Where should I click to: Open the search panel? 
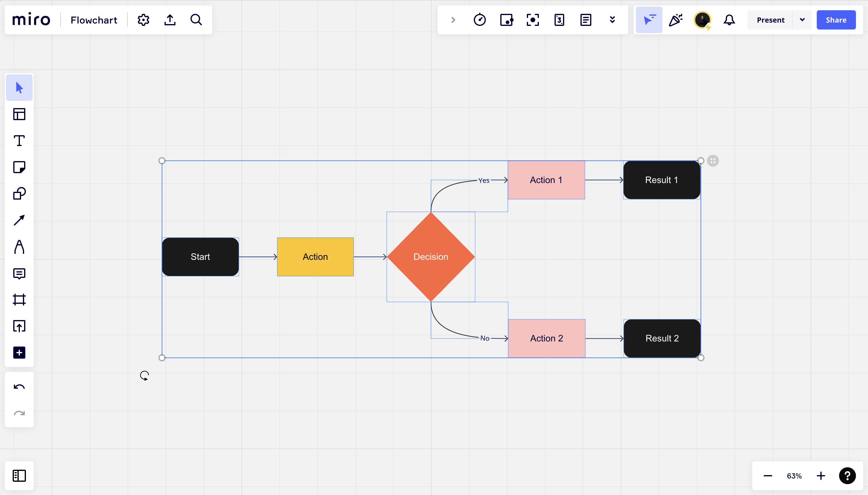pyautogui.click(x=196, y=20)
